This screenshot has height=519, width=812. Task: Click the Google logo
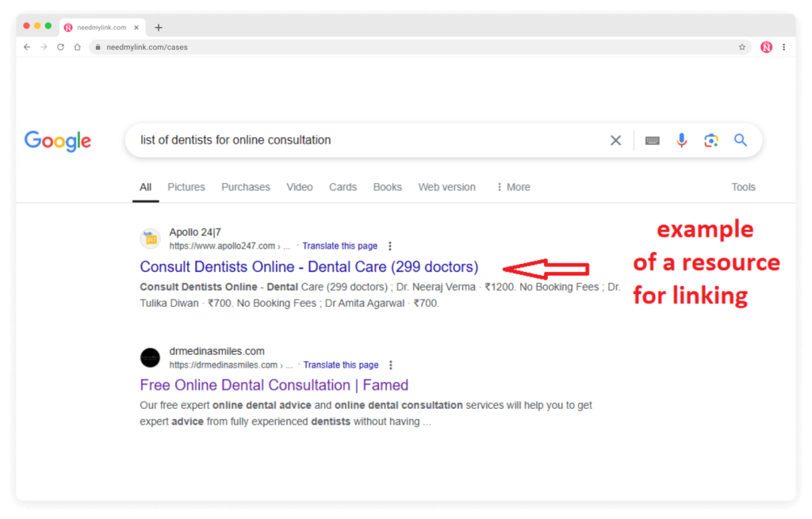(x=57, y=141)
